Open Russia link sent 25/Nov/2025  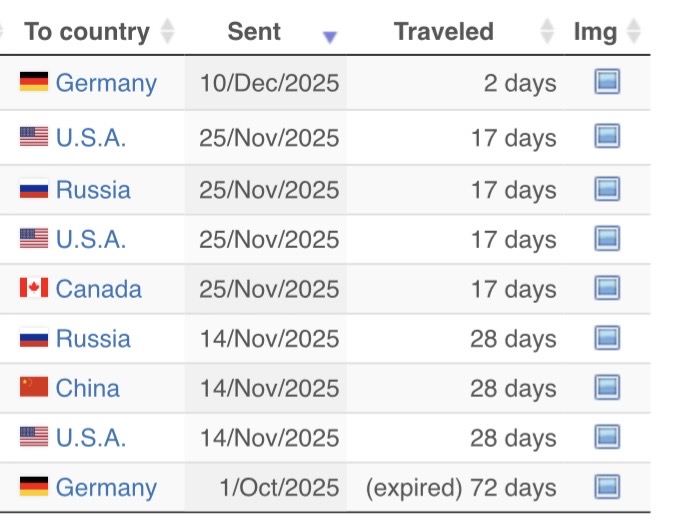pyautogui.click(x=93, y=189)
